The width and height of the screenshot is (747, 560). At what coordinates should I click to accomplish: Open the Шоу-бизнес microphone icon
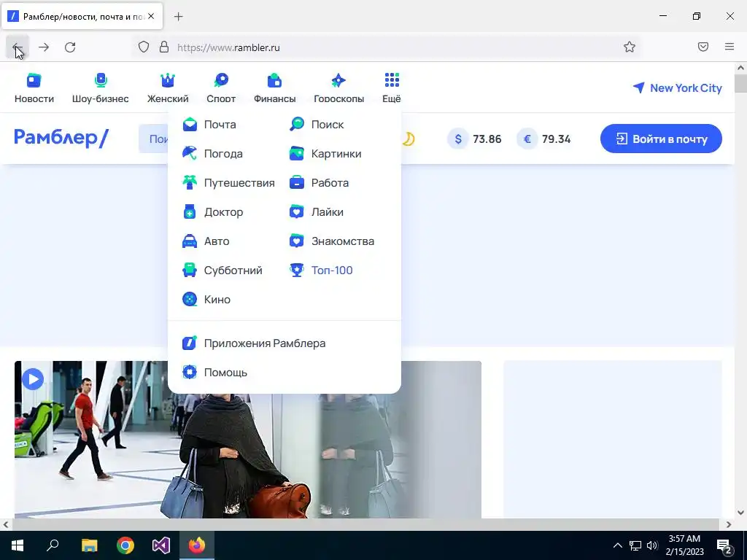(101, 80)
